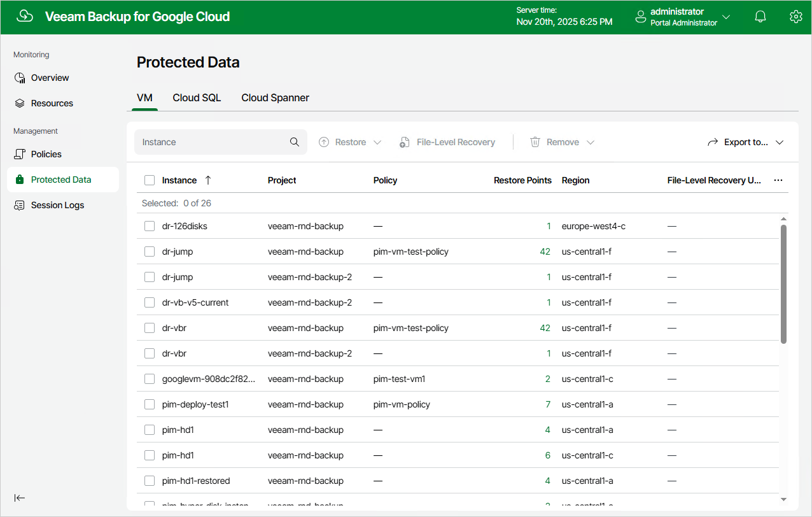
Task: Click the File-Level Recovery icon
Action: pos(405,142)
